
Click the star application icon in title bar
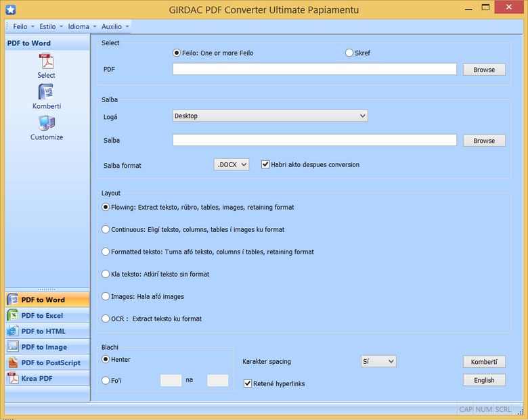coord(10,9)
